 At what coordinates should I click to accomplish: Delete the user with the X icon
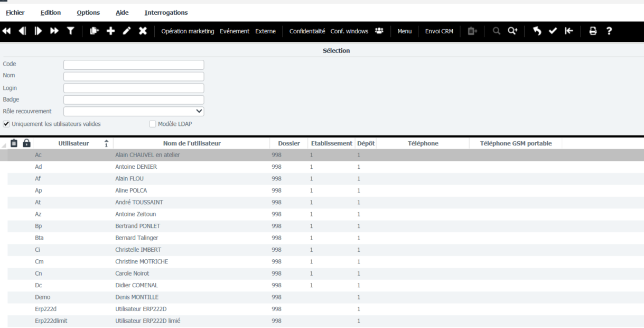[x=143, y=31]
